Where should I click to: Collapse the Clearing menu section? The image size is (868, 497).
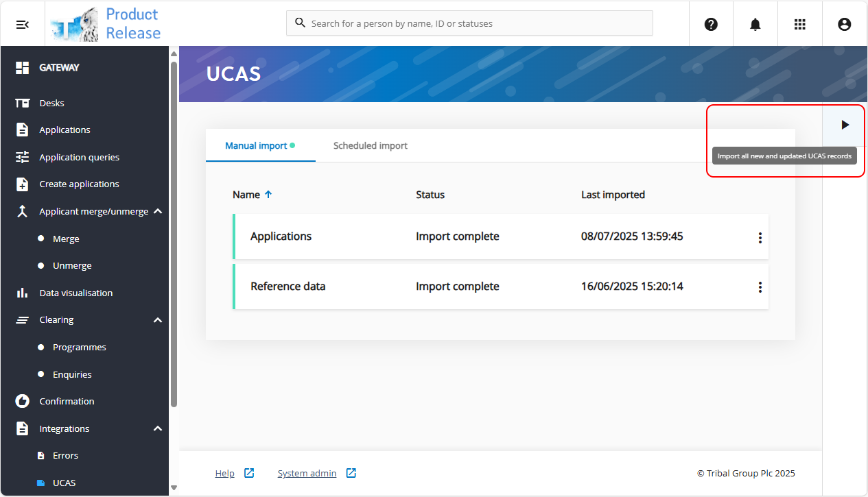158,320
